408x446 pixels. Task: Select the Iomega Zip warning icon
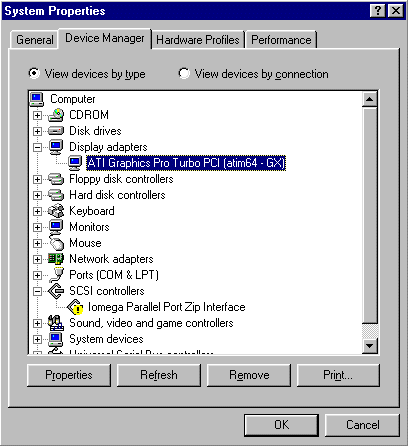pyautogui.click(x=75, y=307)
